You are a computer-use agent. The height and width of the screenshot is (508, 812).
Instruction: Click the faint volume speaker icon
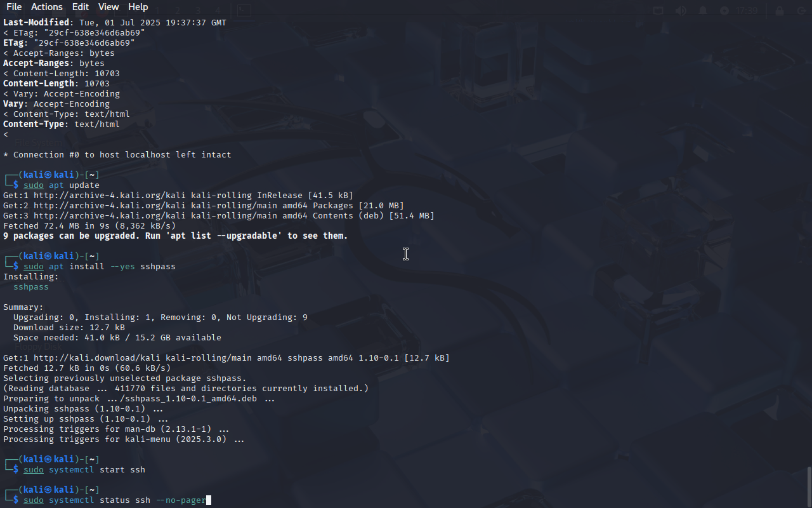pos(681,10)
